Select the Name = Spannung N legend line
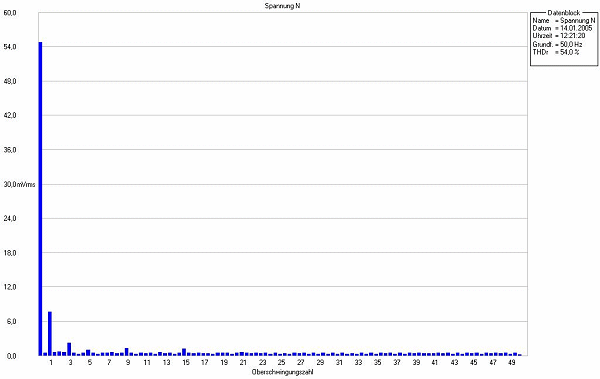Image resolution: width=600 pixels, height=379 pixels. pyautogui.click(x=564, y=21)
